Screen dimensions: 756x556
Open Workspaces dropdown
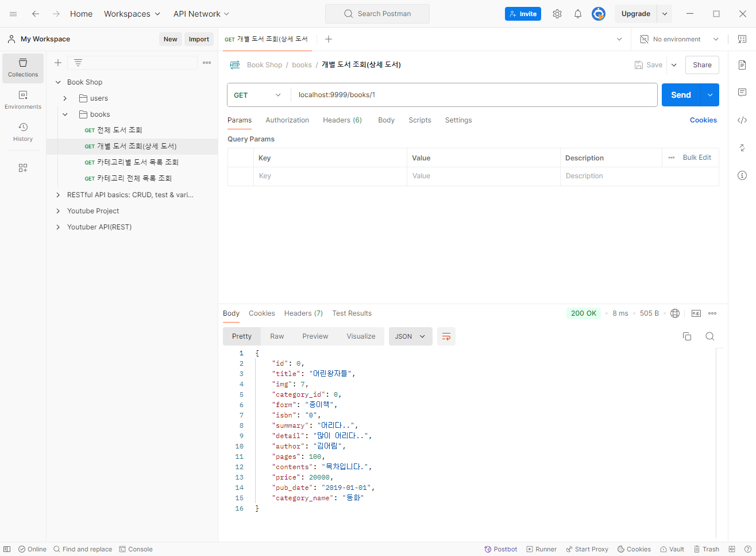132,14
